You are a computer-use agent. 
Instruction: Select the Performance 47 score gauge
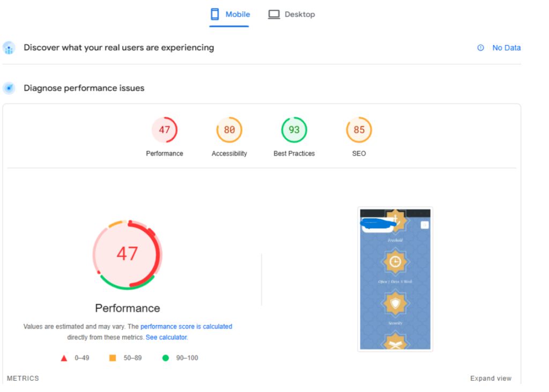click(x=165, y=130)
